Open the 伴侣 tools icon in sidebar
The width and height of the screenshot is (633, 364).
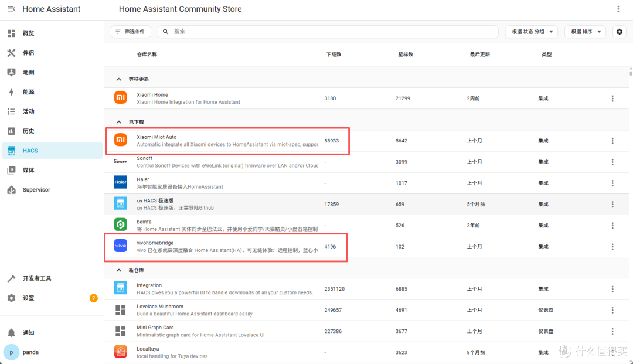[11, 53]
